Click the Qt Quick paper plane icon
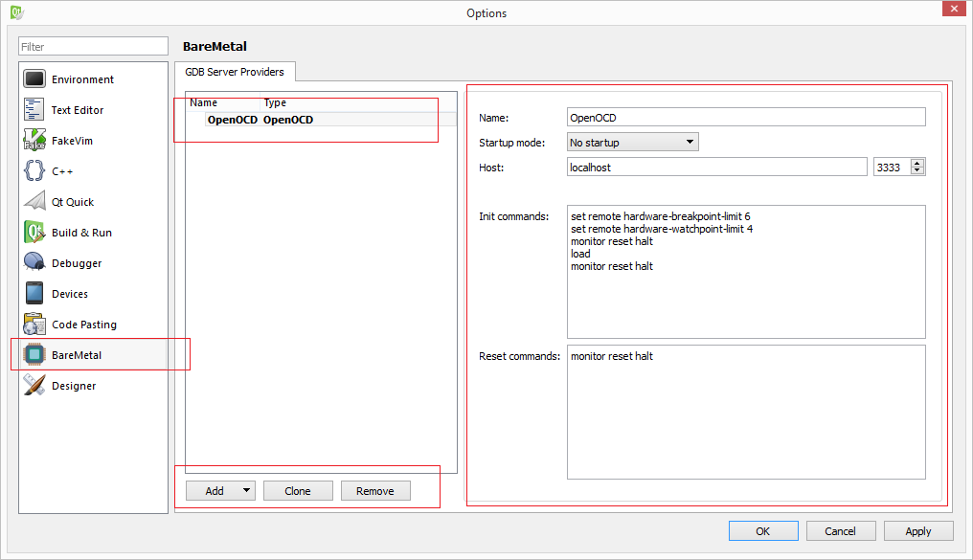This screenshot has height=560, width=973. click(34, 202)
